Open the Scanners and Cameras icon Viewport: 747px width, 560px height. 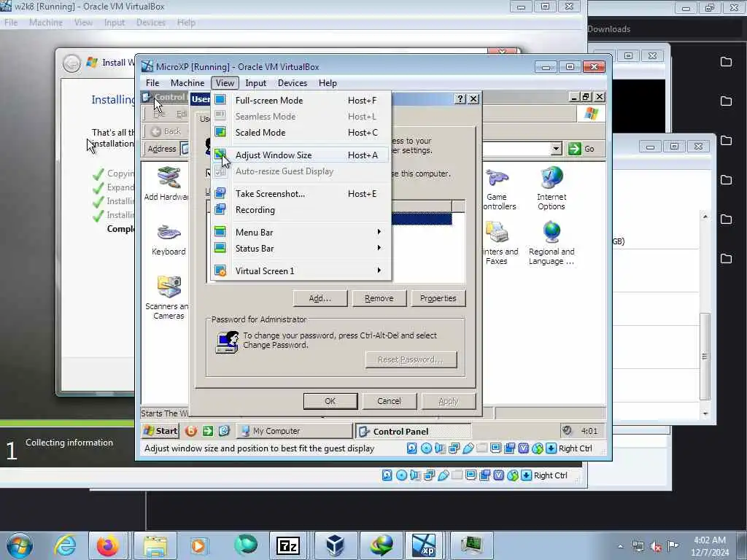click(169, 297)
